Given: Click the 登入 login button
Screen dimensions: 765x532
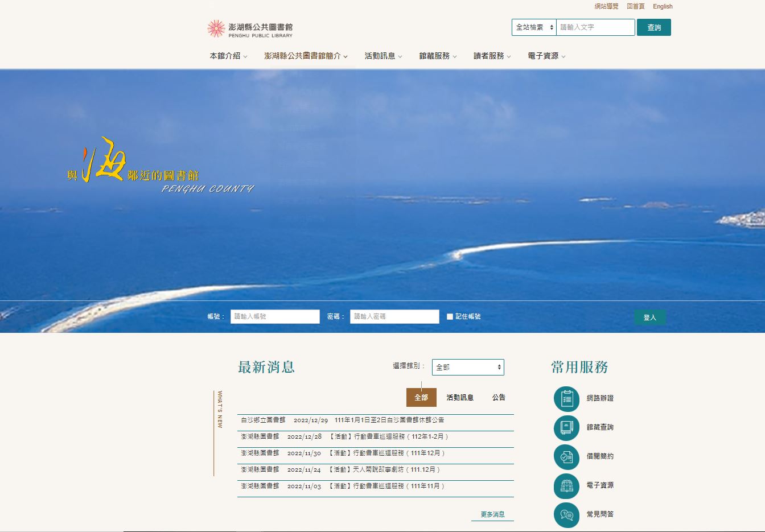Looking at the screenshot, I should tap(650, 317).
